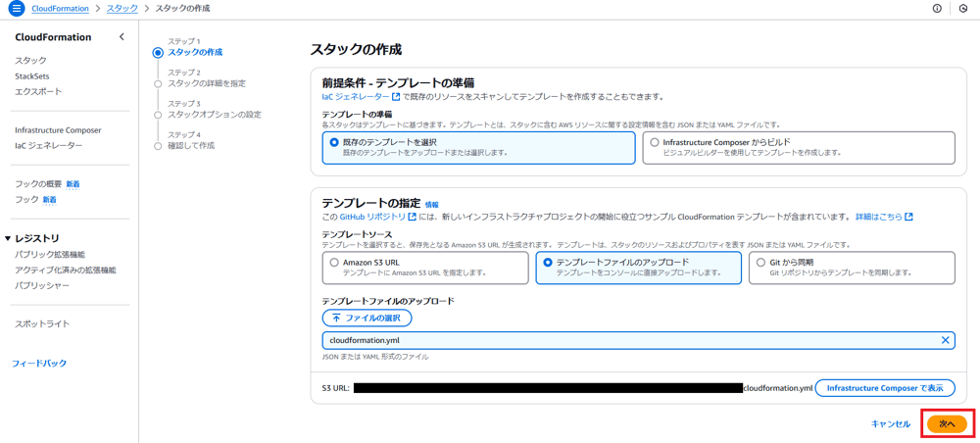
Task: Open IaC ジェネレーター in the sidebar
Action: point(48,146)
